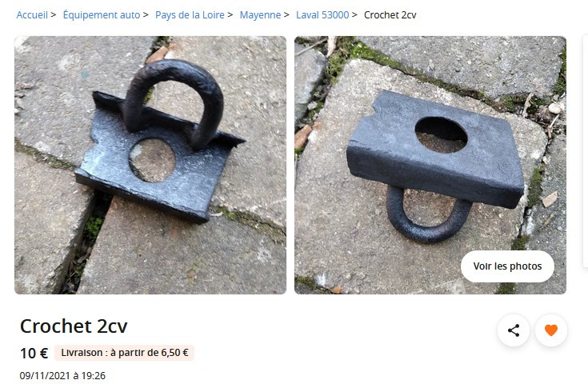Click the partially visible panel at right edge
This screenshot has width=588, height=384.
(x=586, y=151)
